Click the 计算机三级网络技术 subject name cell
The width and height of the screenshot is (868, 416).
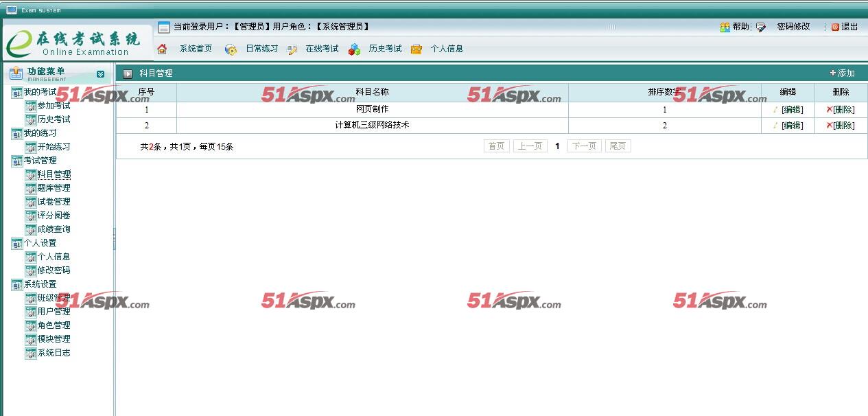pyautogui.click(x=373, y=125)
